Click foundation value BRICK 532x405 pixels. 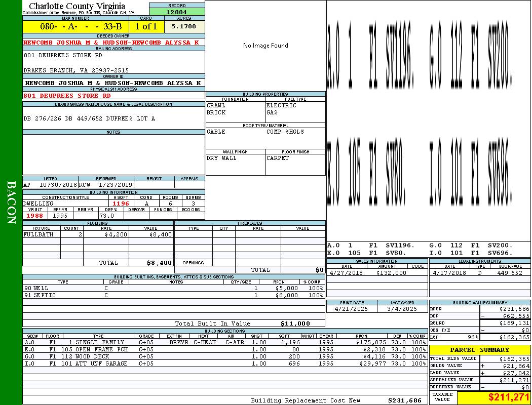(x=216, y=112)
